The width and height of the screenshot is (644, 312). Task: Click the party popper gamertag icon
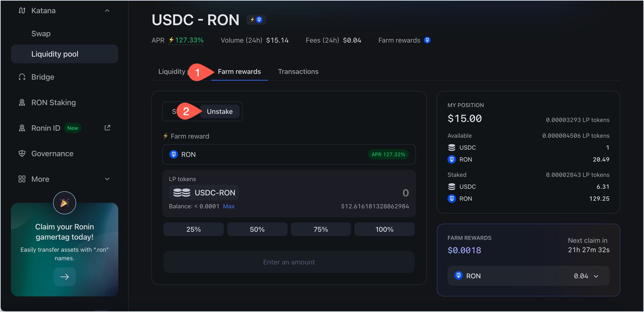pyautogui.click(x=65, y=203)
